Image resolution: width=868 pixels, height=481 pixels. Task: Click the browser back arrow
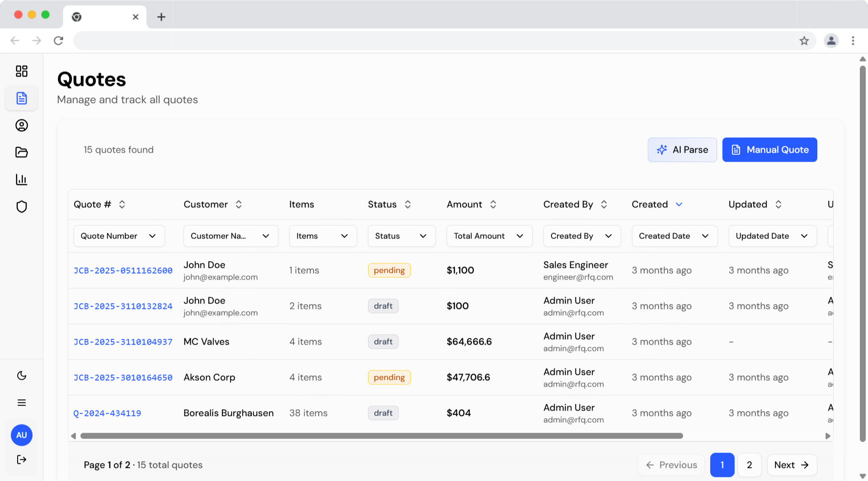point(15,41)
